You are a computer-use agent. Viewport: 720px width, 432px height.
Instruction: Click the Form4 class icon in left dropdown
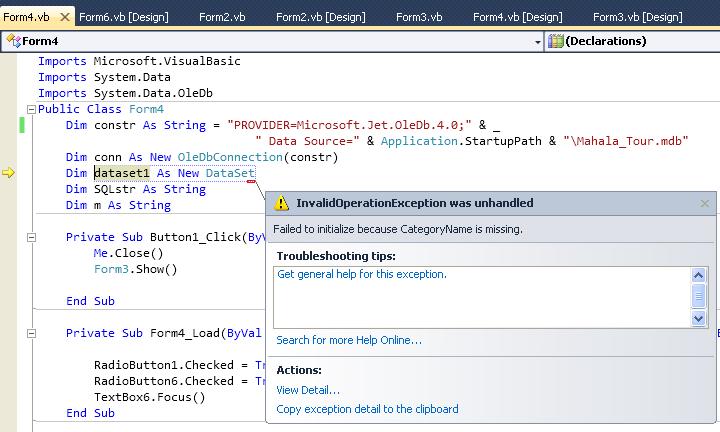(13, 41)
